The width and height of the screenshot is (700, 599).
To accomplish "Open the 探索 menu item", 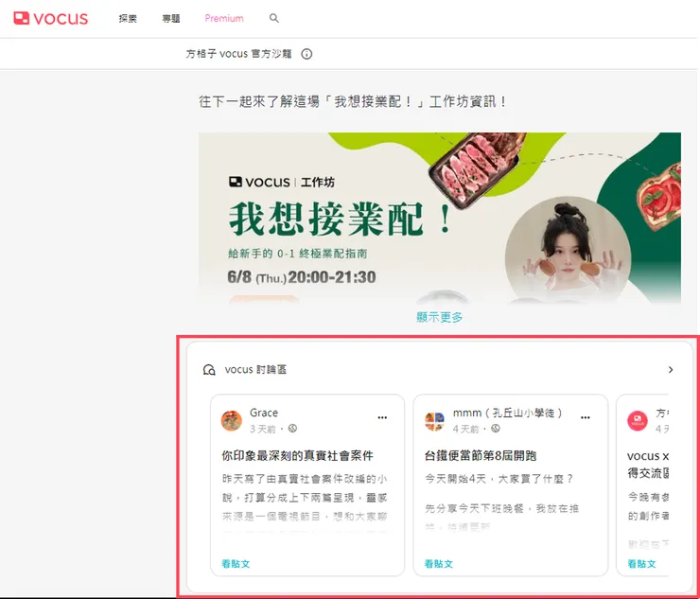I will click(128, 18).
